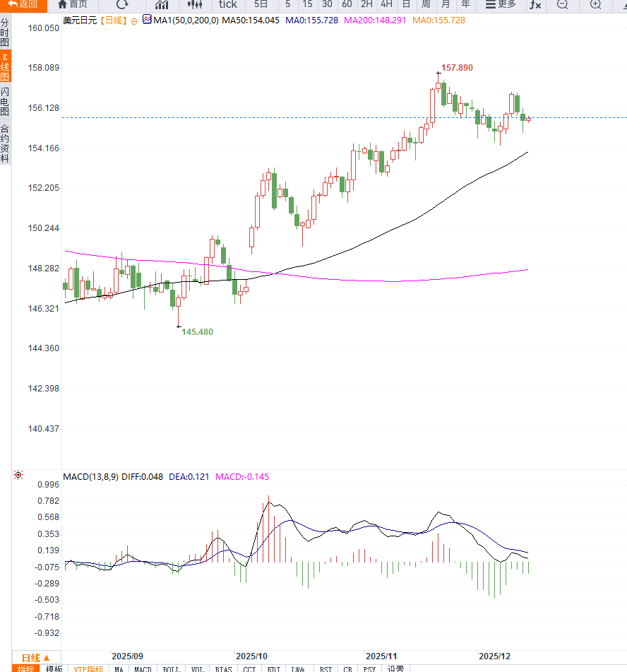
Task: Open the 日线 period dropdown at bottom
Action: pyautogui.click(x=36, y=657)
